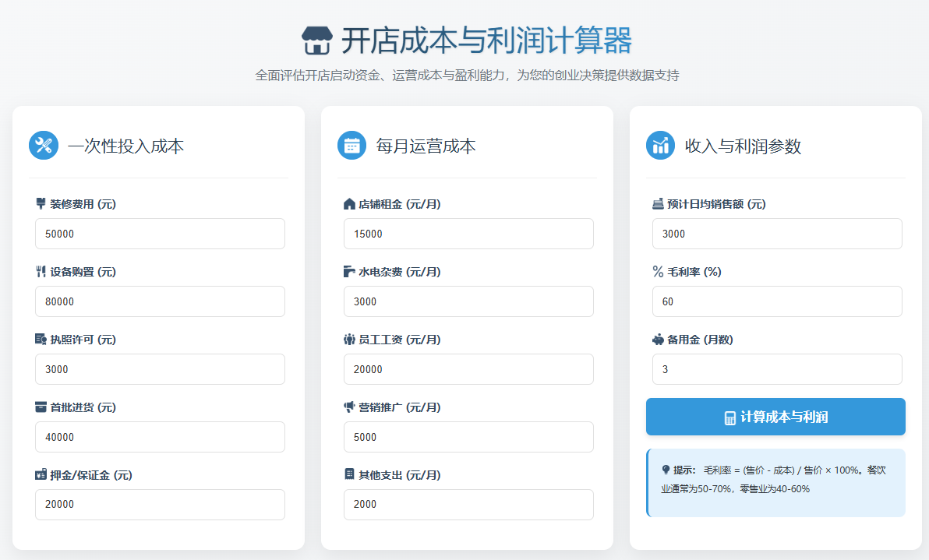Viewport: 929px width, 560px height.
Task: Select the 毛利率 percentage input field
Action: pyautogui.click(x=776, y=301)
